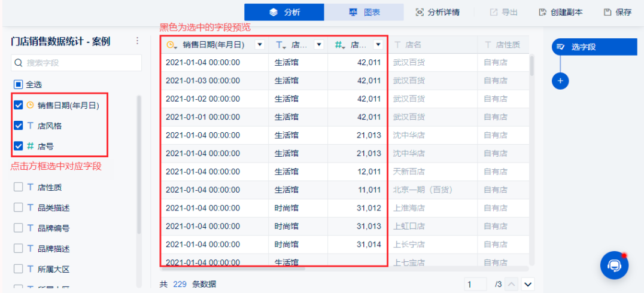The height and width of the screenshot is (293, 644).
Task: Switch to the 图表 tab
Action: [x=364, y=13]
